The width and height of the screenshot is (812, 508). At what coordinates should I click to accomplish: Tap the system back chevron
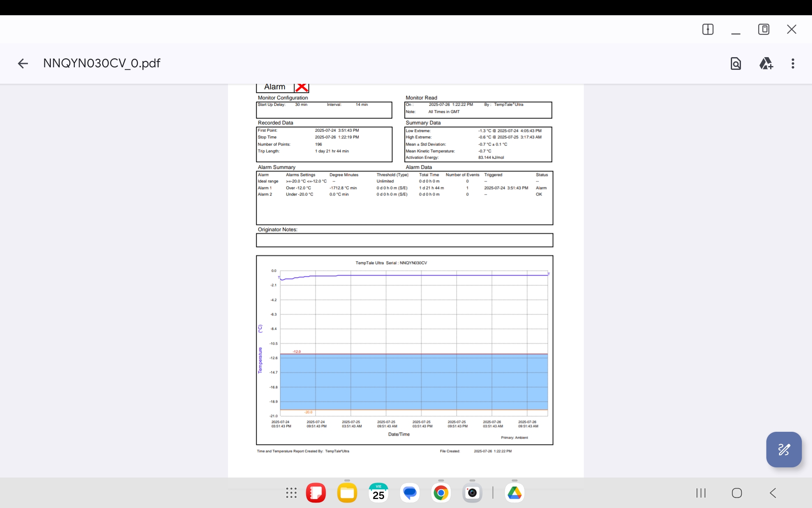(x=773, y=493)
